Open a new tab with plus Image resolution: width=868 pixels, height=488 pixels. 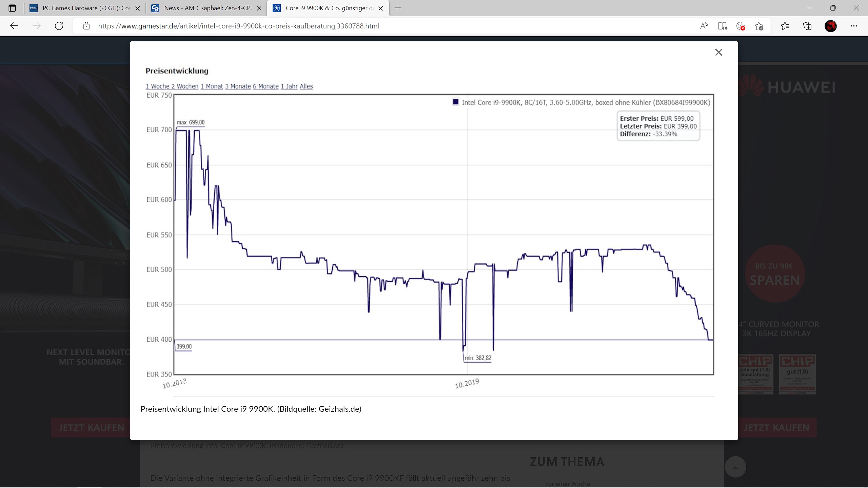398,8
